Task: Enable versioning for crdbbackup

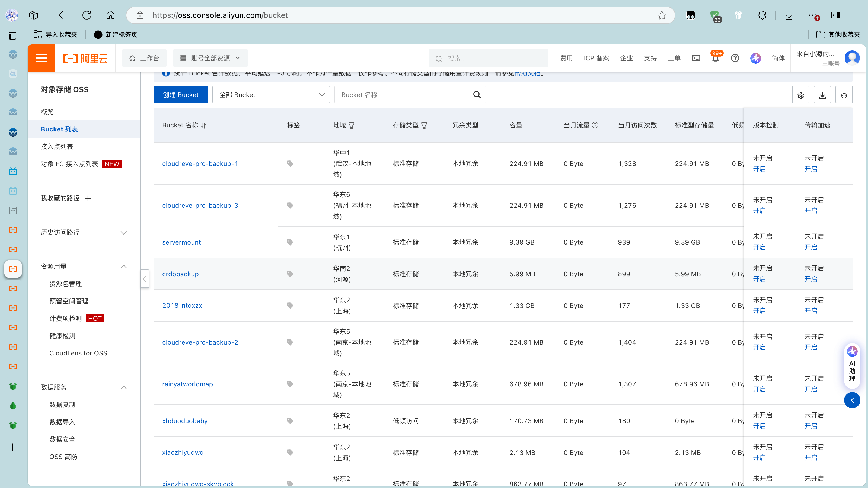Action: coord(759,279)
